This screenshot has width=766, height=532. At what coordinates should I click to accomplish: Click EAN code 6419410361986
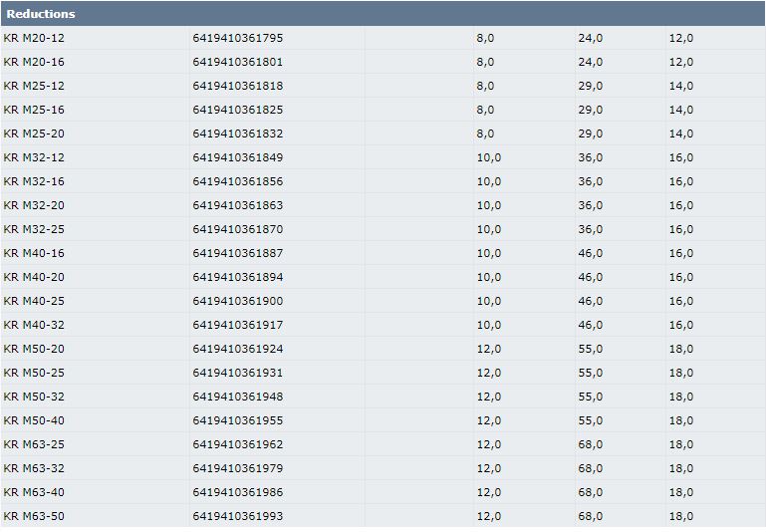tap(238, 493)
